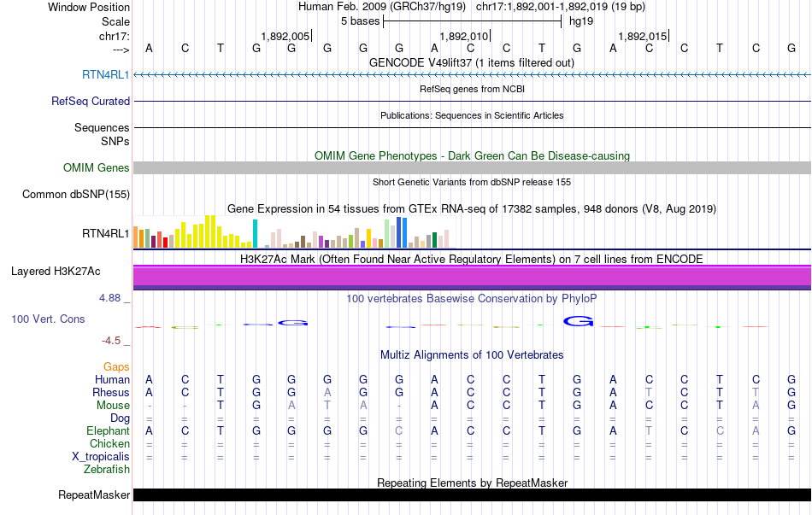Click the Common dbSNP(155) track label
The width and height of the screenshot is (812, 515).
[x=76, y=195]
